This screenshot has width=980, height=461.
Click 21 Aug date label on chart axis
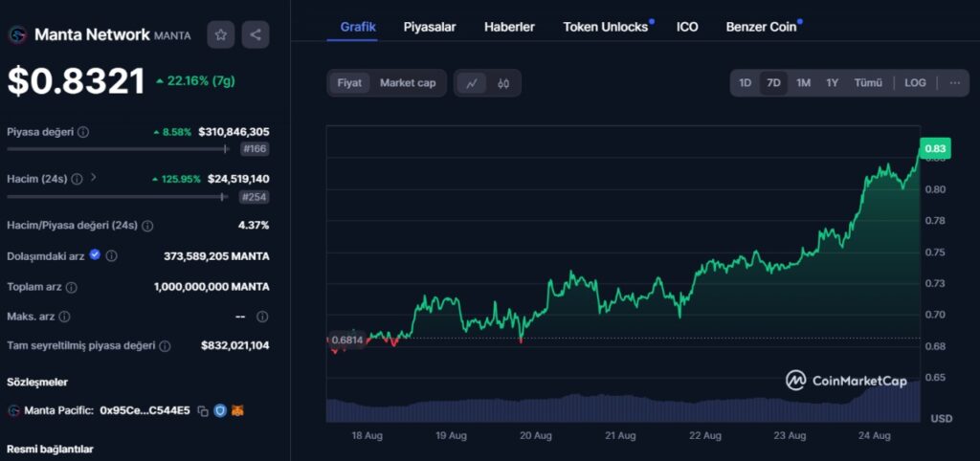point(622,435)
